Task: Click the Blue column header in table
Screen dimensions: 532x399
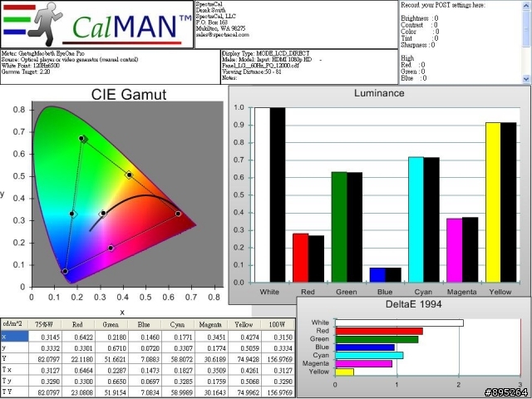Action: pyautogui.click(x=144, y=324)
